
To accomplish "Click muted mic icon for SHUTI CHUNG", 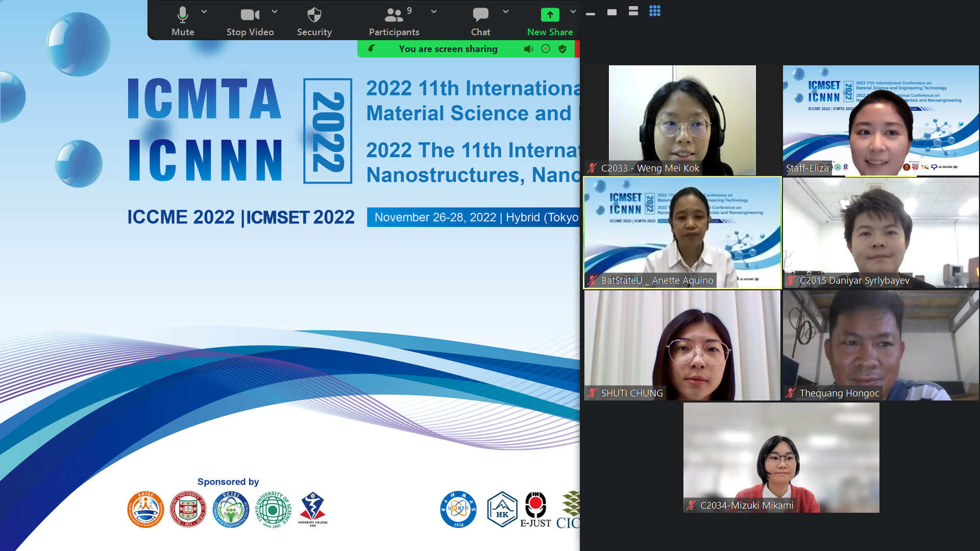I will click(x=592, y=393).
